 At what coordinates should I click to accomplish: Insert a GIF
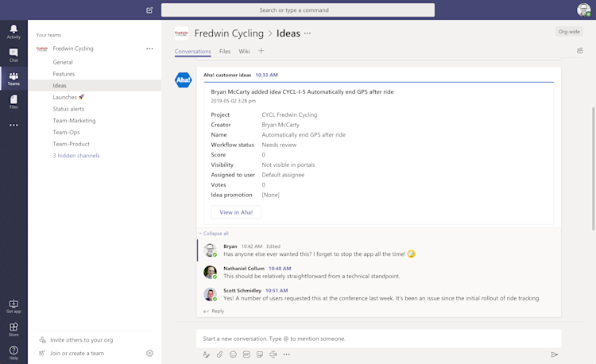click(246, 354)
